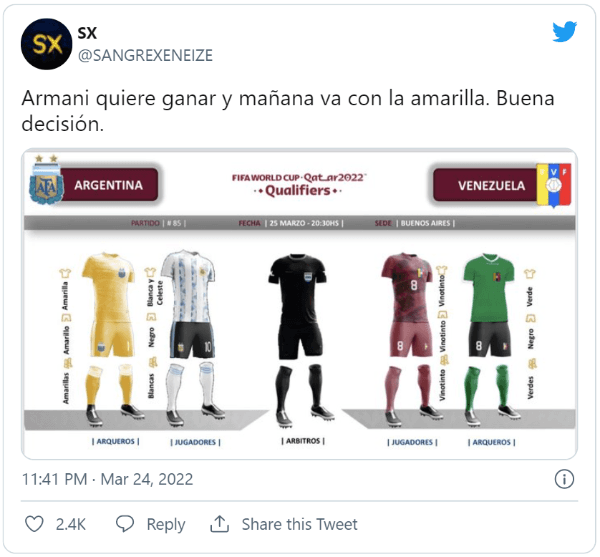Click the tweet text about Armani
The height and width of the screenshot is (557, 600).
point(288,111)
